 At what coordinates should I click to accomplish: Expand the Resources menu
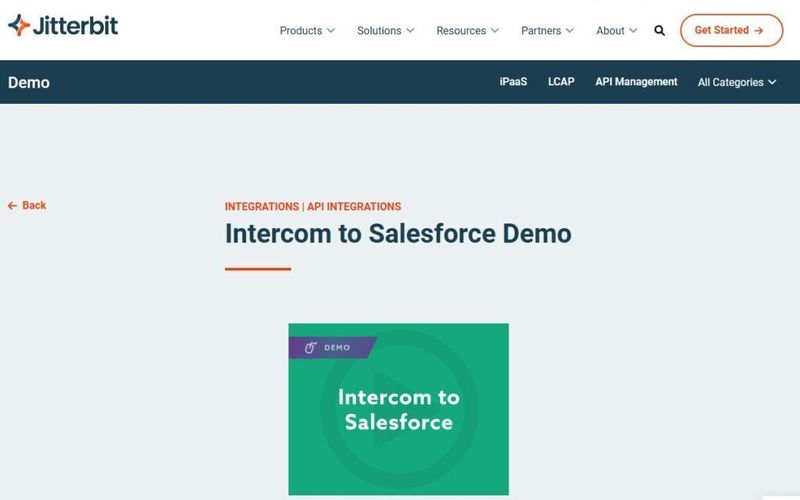coord(467,31)
